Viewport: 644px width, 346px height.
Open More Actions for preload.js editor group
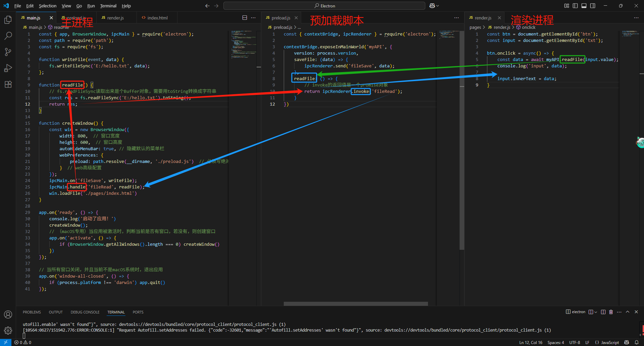point(457,18)
